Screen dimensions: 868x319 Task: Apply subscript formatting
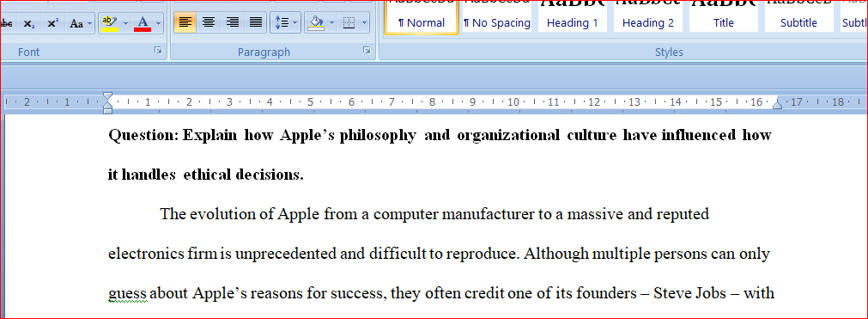pyautogui.click(x=29, y=23)
